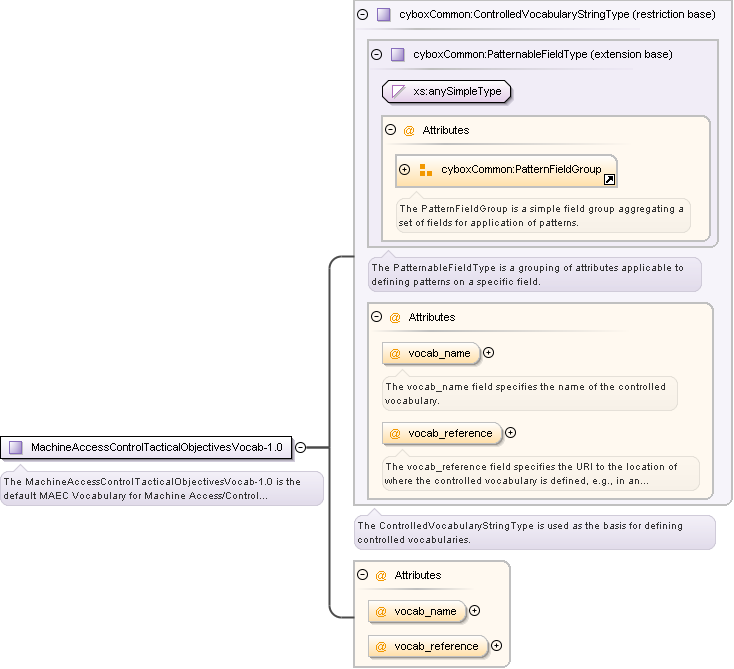Click @ icon of middle Attributes header
The image size is (734, 669).
(x=395, y=318)
